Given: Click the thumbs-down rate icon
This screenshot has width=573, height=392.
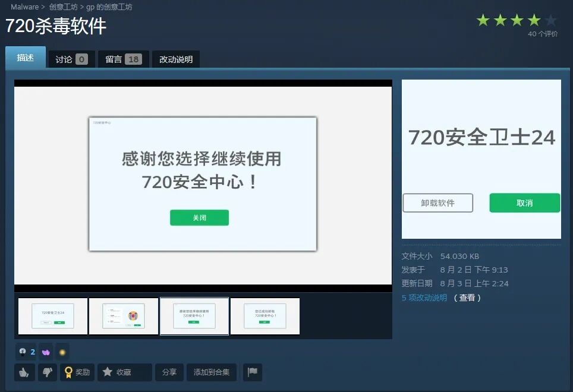Looking at the screenshot, I should (47, 372).
